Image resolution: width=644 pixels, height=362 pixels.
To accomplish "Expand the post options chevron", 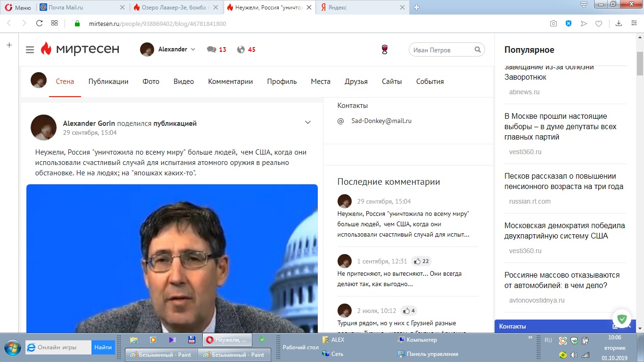I will 308,123.
